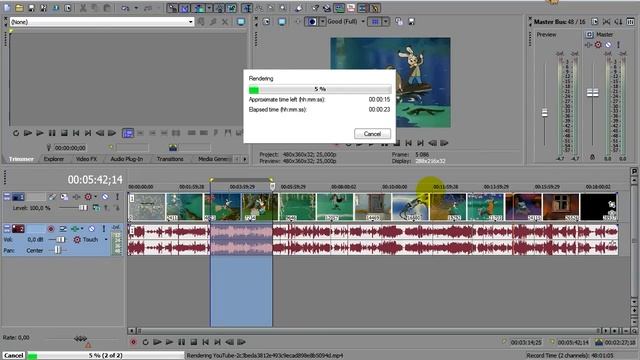Click the selection length 00:02:27;18
This screenshot has height=360, width=640.
click(x=620, y=342)
